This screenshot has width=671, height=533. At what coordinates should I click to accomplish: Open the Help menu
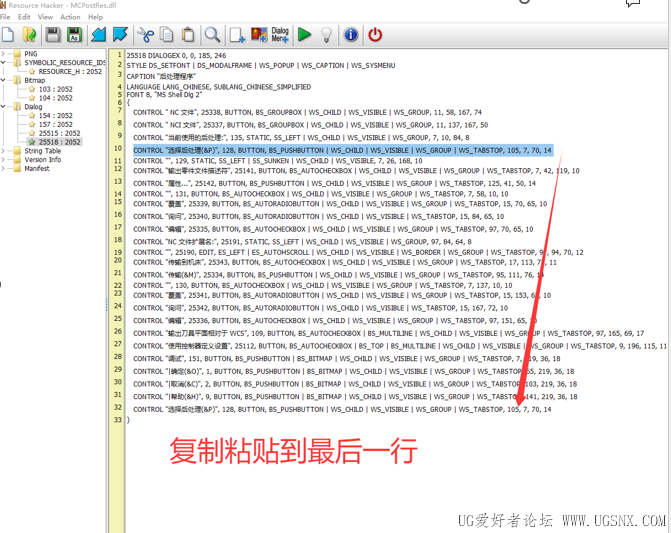coord(95,17)
